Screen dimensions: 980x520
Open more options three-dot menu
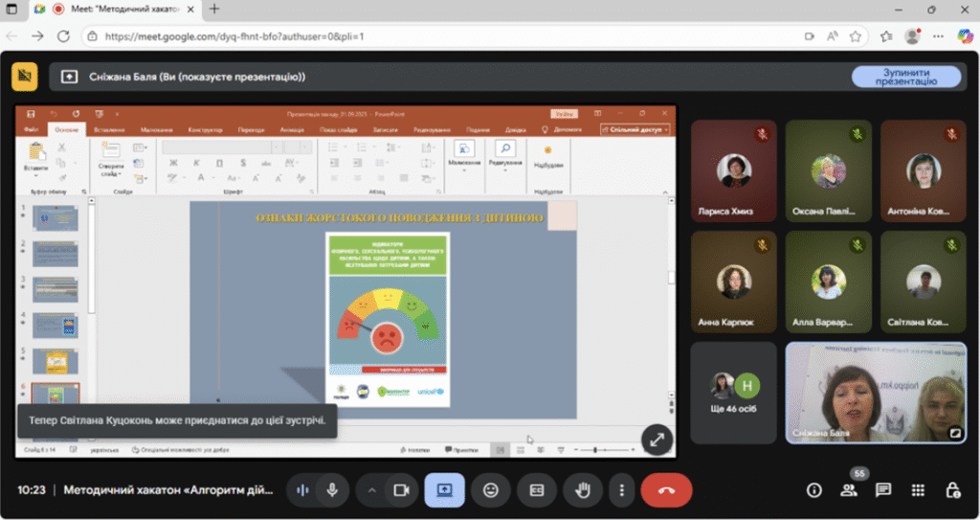[621, 490]
